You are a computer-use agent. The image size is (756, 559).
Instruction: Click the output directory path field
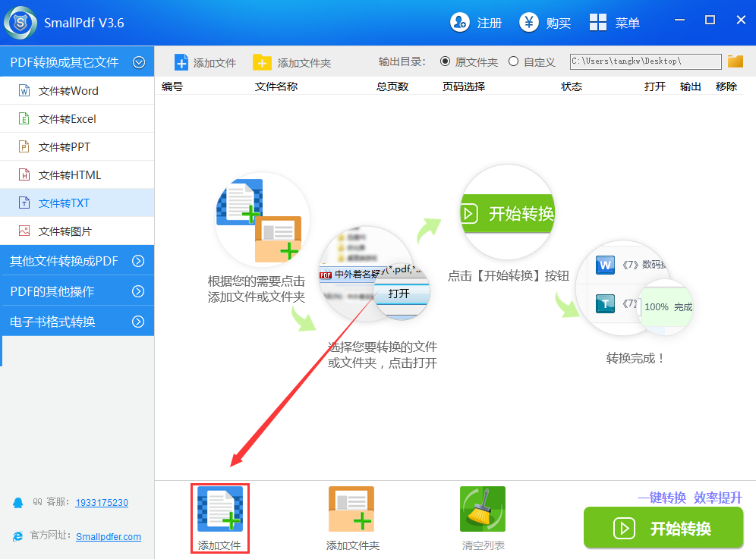pyautogui.click(x=646, y=61)
